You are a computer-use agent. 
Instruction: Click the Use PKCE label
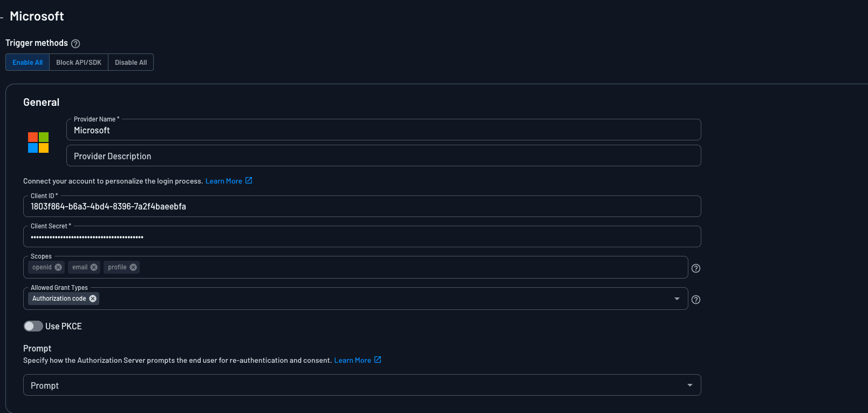pyautogui.click(x=64, y=326)
